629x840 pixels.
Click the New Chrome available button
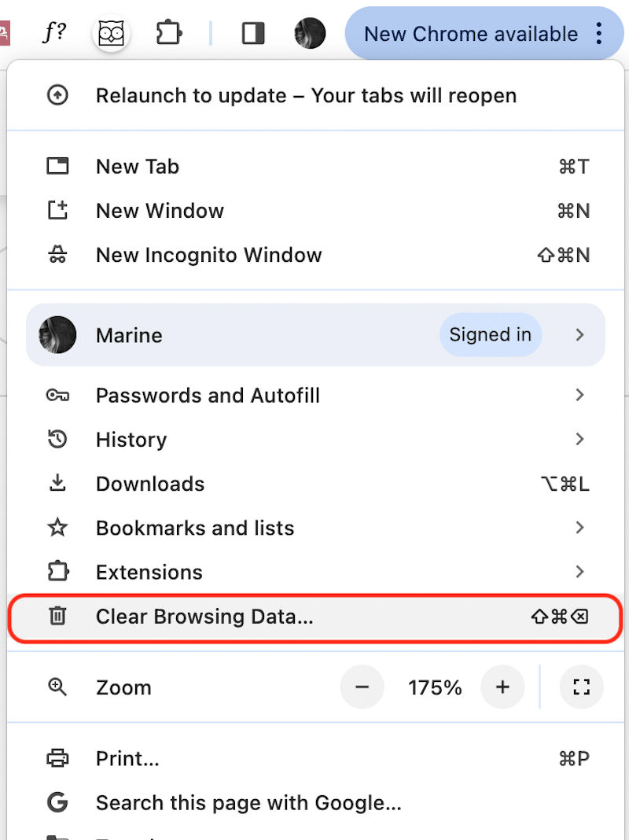471,33
